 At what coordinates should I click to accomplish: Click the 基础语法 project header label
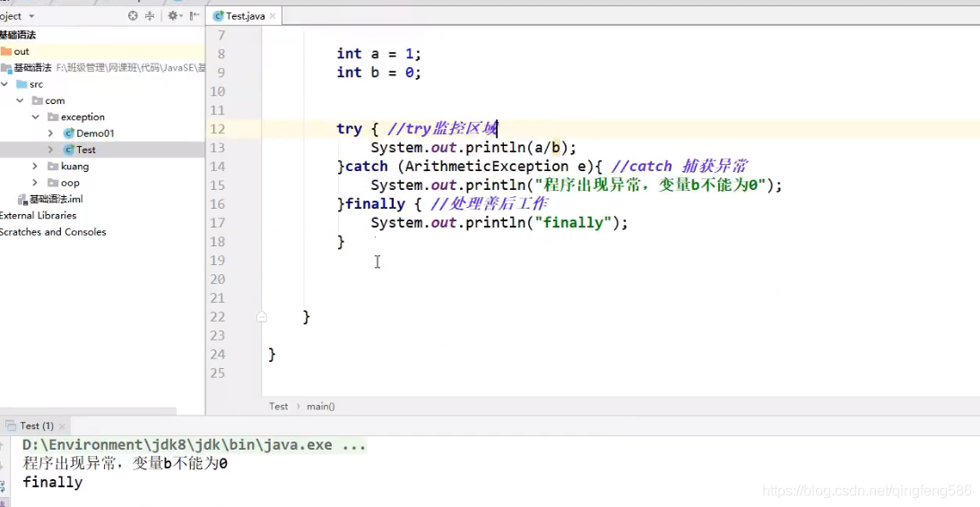tap(18, 35)
